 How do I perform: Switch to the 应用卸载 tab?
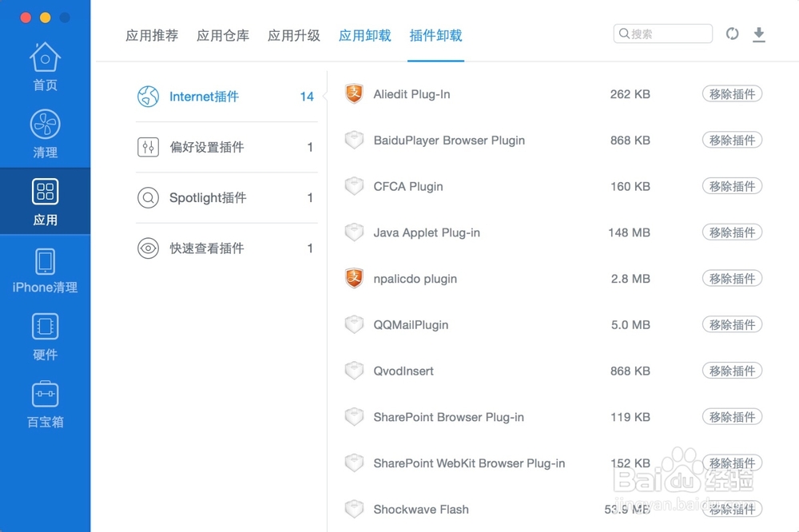click(364, 35)
